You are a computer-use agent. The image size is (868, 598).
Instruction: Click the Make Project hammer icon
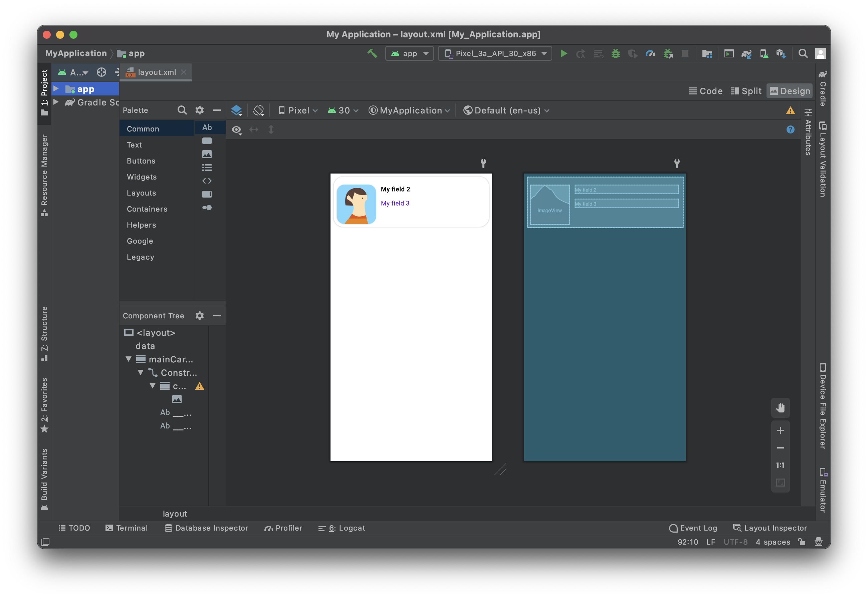(372, 54)
